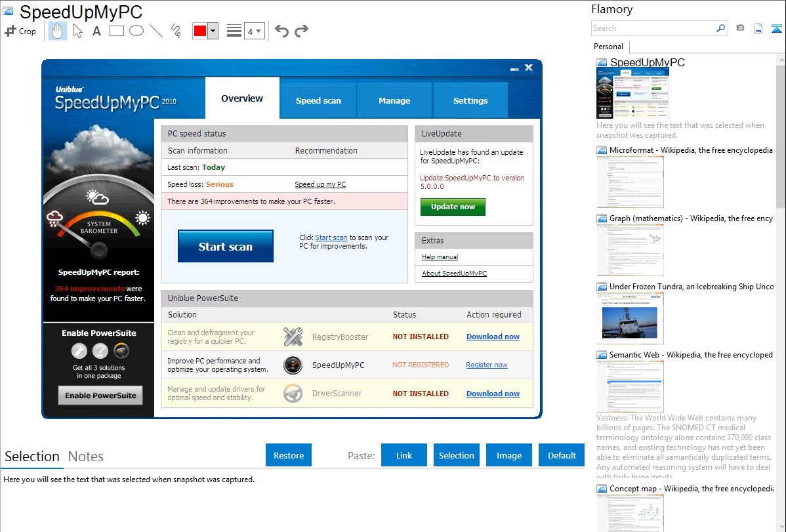Open the SpeedUpMyPC snapshot thumbnail
Image resolution: width=786 pixels, height=532 pixels.
click(x=632, y=94)
